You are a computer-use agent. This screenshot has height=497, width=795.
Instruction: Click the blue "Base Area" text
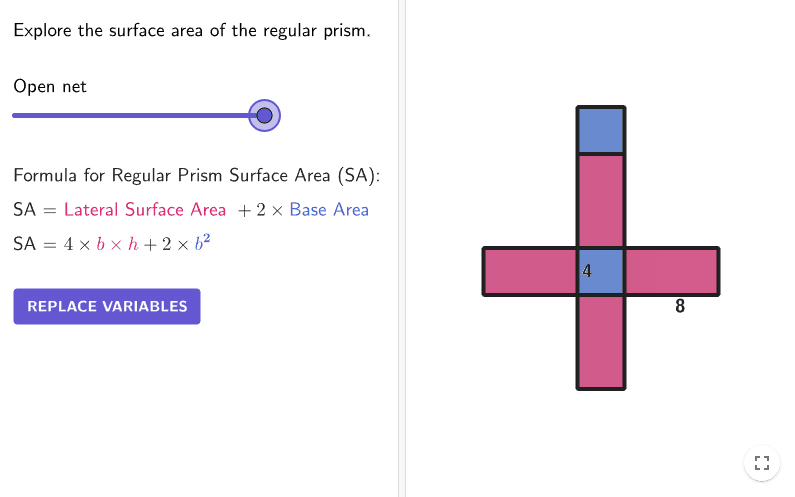click(329, 210)
